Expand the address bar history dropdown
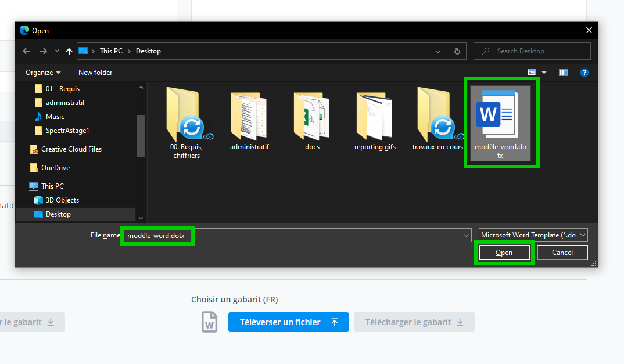Viewport: 624px width, 364px height. (438, 51)
